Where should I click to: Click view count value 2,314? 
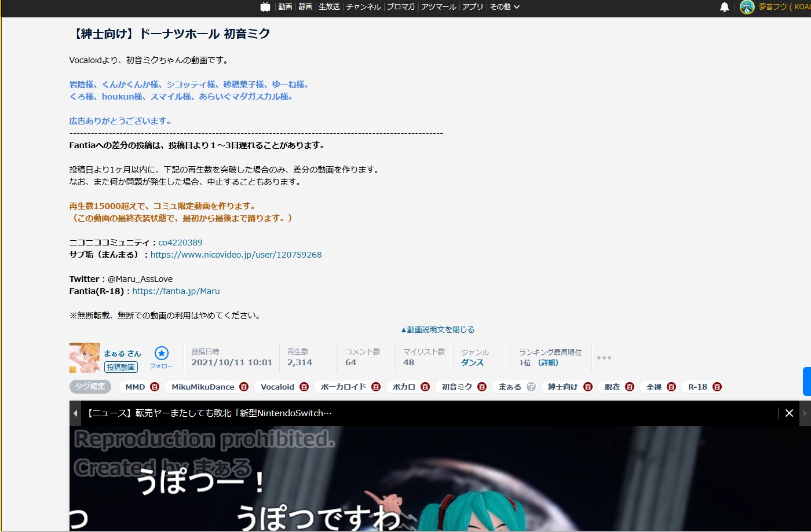(x=299, y=362)
